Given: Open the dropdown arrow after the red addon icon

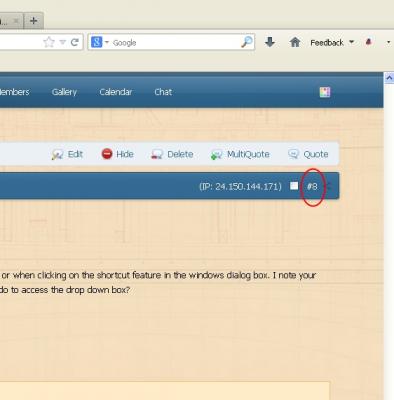Looking at the screenshot, I should (388, 42).
